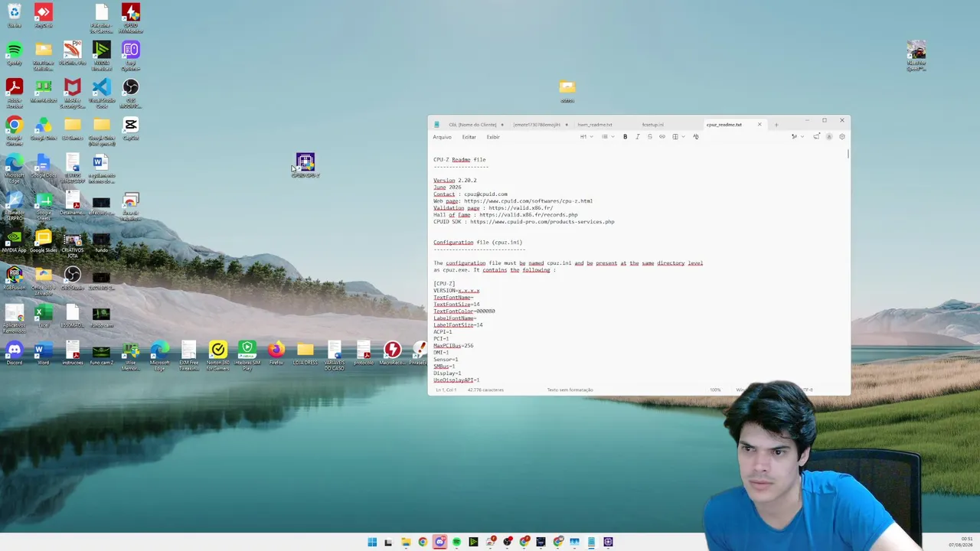This screenshot has width=980, height=551.
Task: Open Notepad from the taskbar
Action: [x=591, y=543]
